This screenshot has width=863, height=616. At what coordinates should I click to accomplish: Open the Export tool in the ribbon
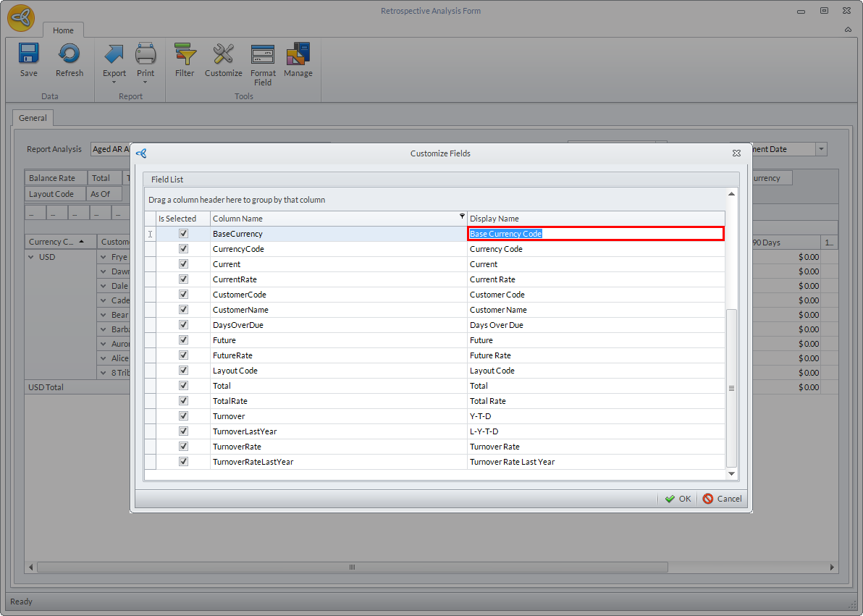click(x=114, y=54)
